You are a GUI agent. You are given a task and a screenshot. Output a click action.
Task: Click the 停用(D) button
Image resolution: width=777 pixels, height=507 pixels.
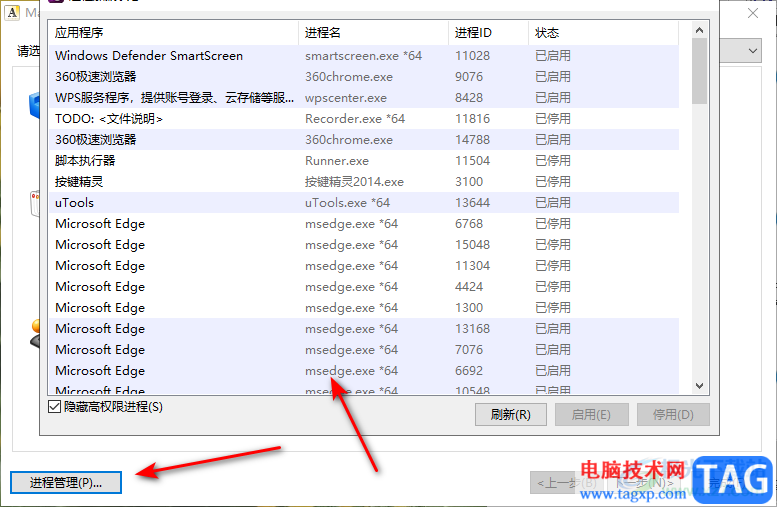[x=673, y=414]
